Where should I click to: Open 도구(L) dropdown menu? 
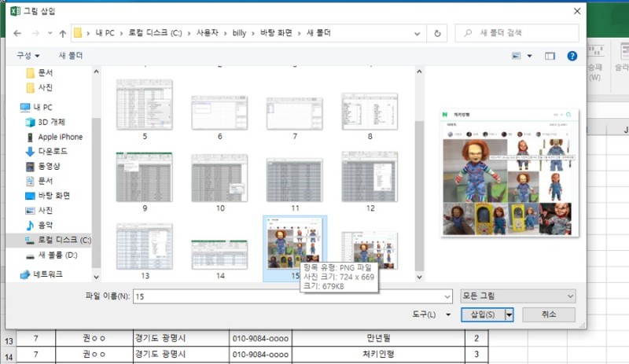tap(431, 314)
